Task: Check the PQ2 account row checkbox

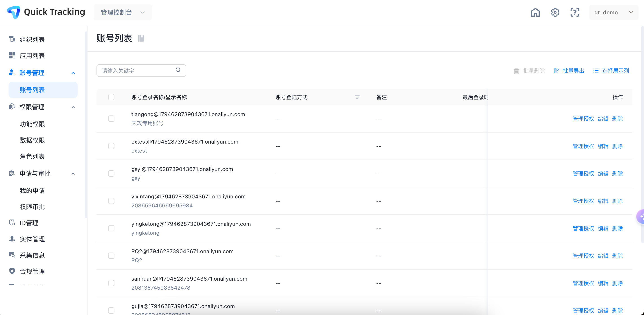Action: 111,256
